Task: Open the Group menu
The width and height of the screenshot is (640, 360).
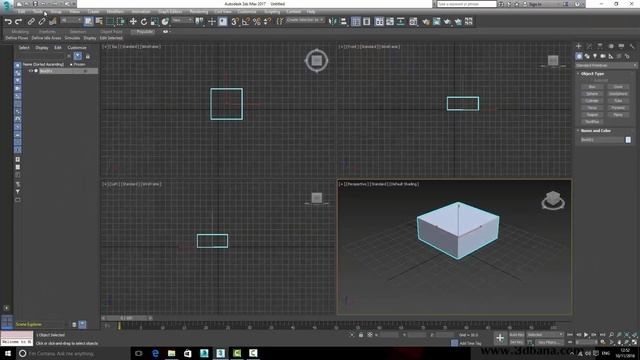Action: [x=56, y=12]
